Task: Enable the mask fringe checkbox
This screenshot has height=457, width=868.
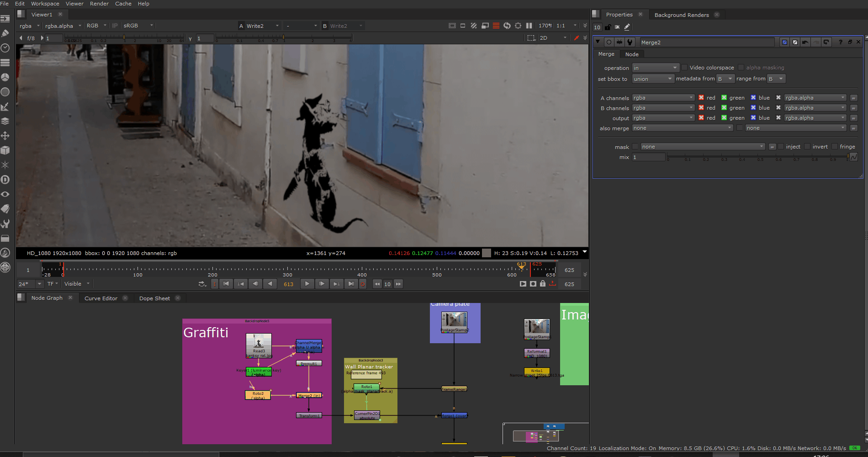Action: click(x=835, y=147)
